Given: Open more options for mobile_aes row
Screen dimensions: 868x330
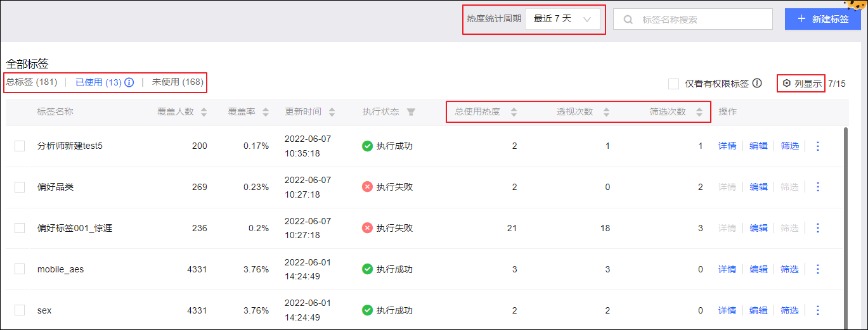Looking at the screenshot, I should [x=817, y=269].
